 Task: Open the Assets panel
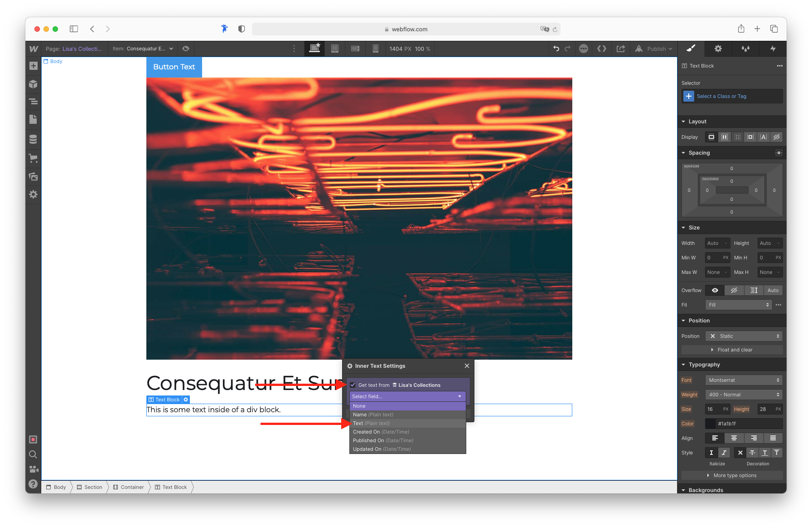[x=33, y=176]
